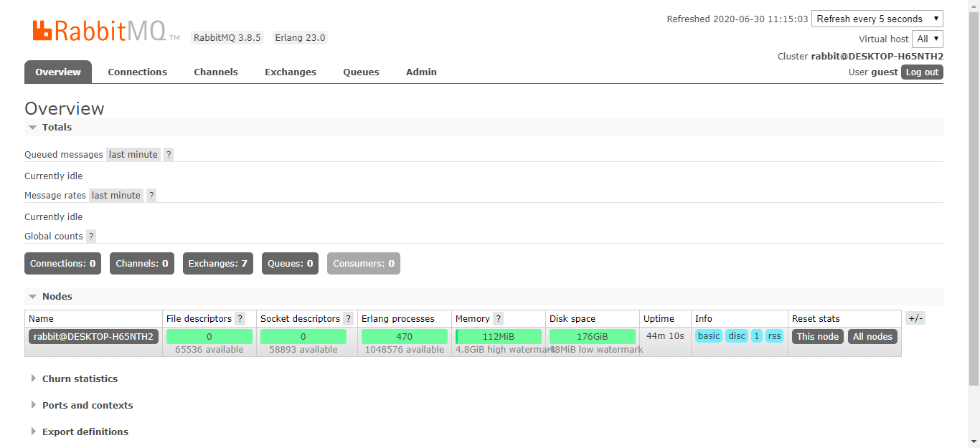
Task: Click the page scrollbar up arrow
Action: point(974,6)
